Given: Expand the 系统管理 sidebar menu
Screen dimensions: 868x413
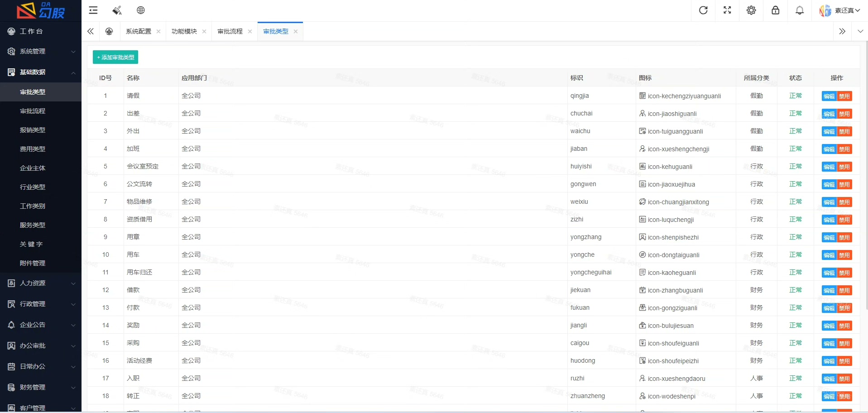Looking at the screenshot, I should pyautogui.click(x=41, y=52).
